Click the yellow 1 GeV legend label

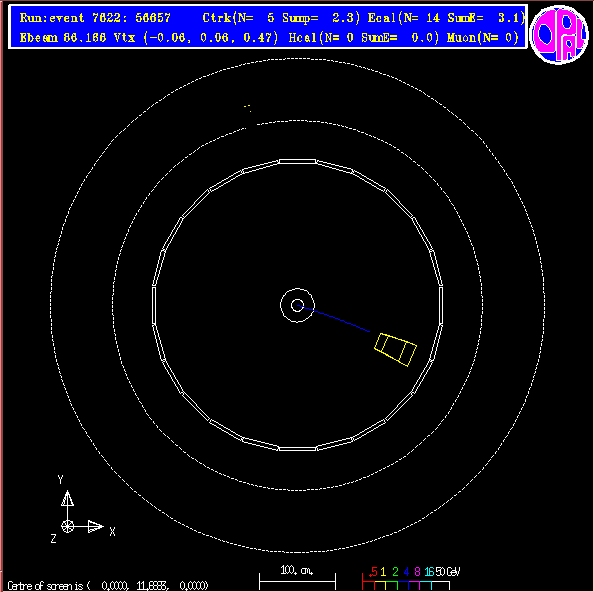(x=383, y=572)
